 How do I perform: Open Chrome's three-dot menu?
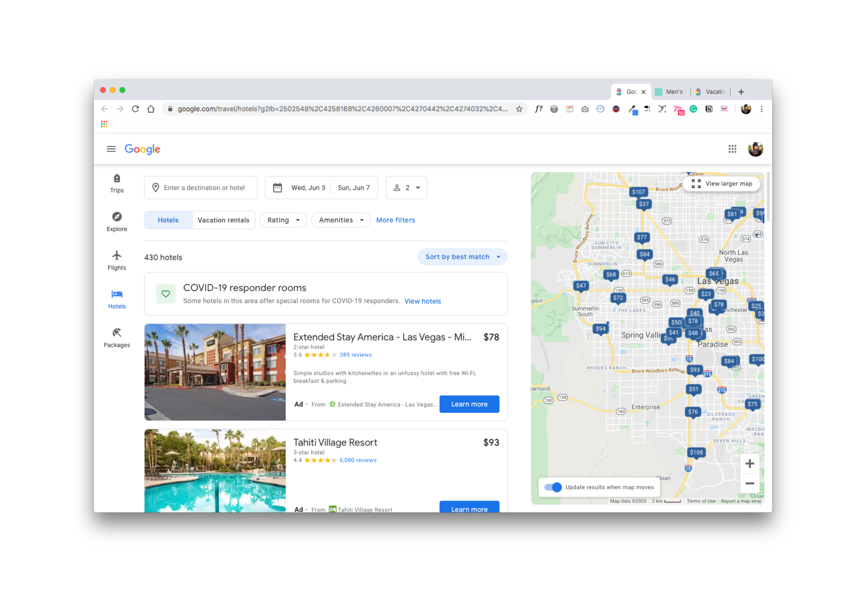coord(761,109)
